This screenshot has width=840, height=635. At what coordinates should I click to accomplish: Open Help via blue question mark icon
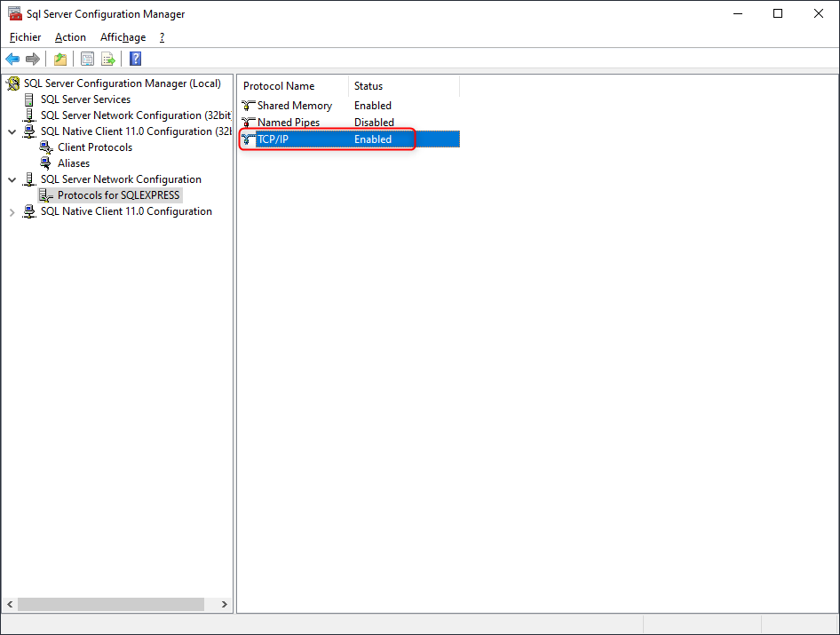(136, 60)
